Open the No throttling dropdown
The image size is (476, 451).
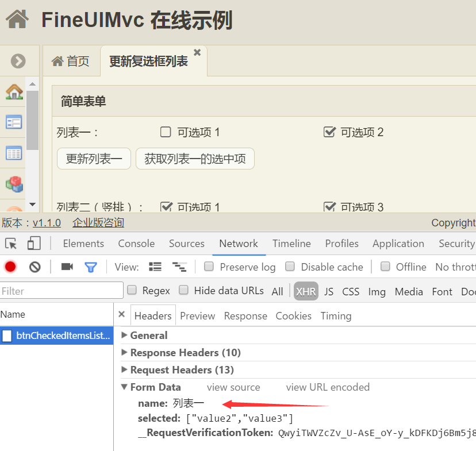click(x=455, y=267)
